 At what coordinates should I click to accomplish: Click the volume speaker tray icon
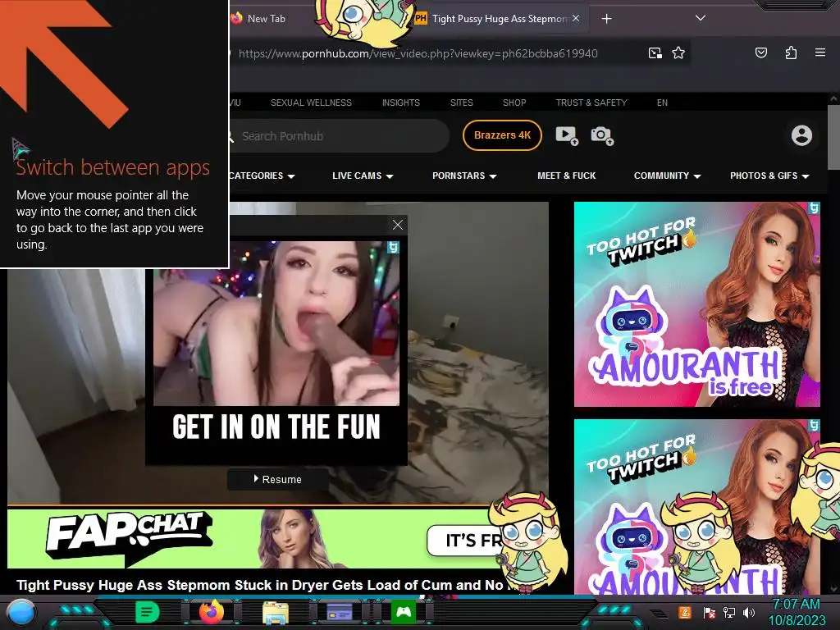tap(749, 612)
